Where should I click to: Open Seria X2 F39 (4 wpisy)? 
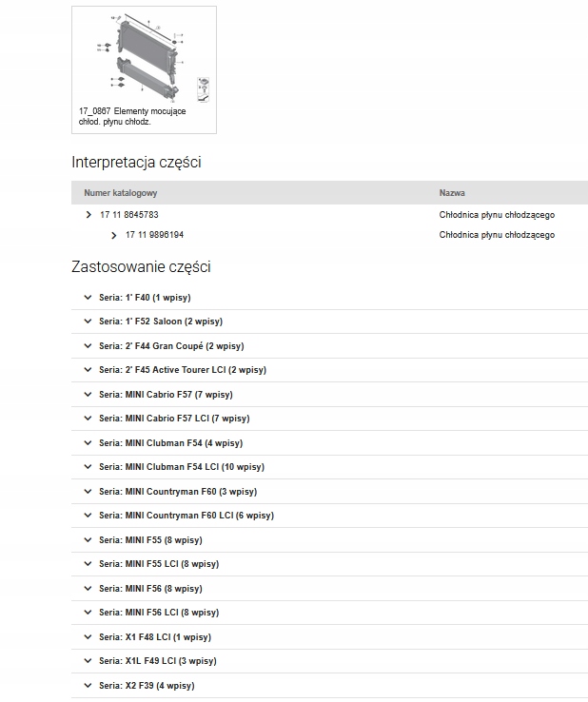pyautogui.click(x=147, y=686)
